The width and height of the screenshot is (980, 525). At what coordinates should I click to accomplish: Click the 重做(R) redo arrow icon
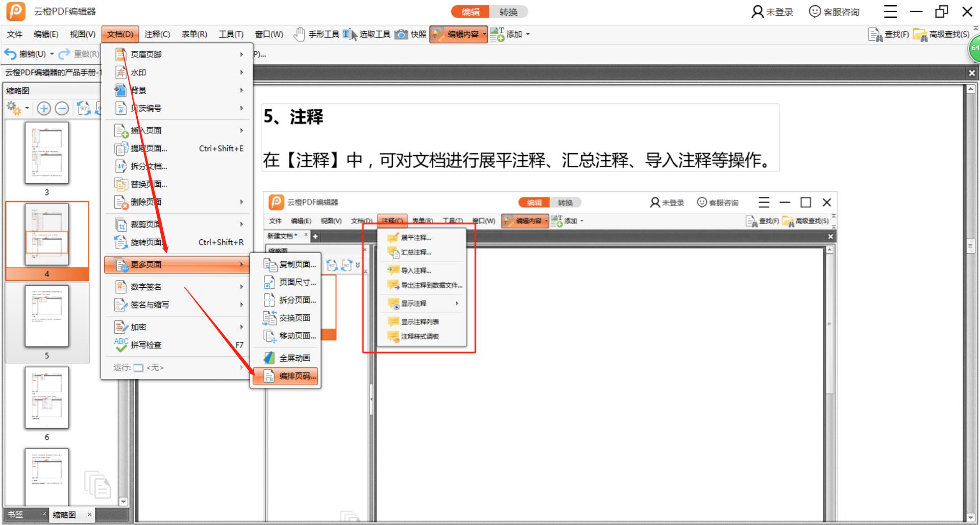[63, 54]
